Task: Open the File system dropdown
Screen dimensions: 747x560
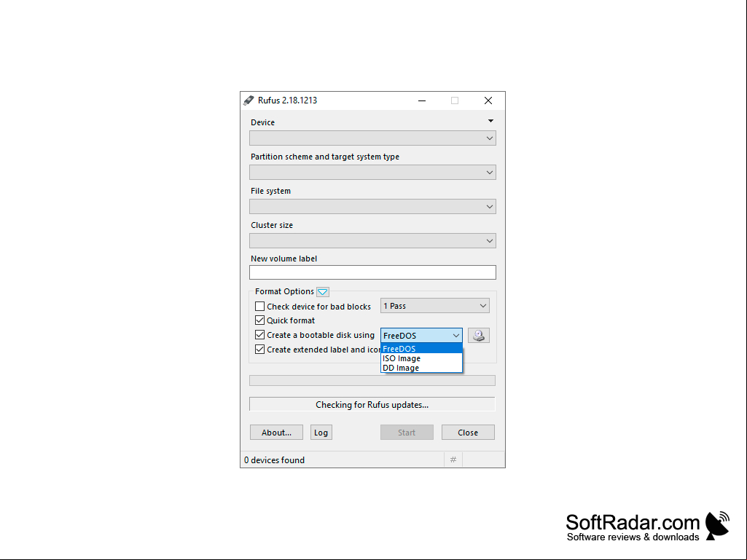Action: (x=372, y=207)
